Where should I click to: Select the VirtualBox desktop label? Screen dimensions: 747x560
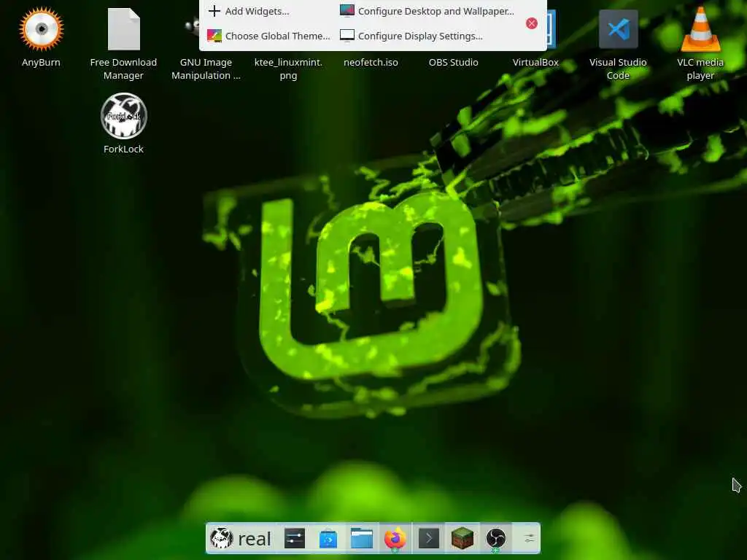pyautogui.click(x=535, y=63)
